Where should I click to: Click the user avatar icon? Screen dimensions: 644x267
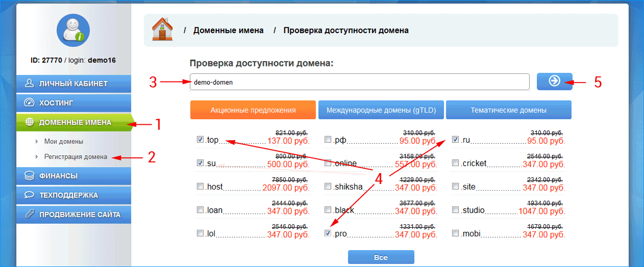(x=73, y=30)
